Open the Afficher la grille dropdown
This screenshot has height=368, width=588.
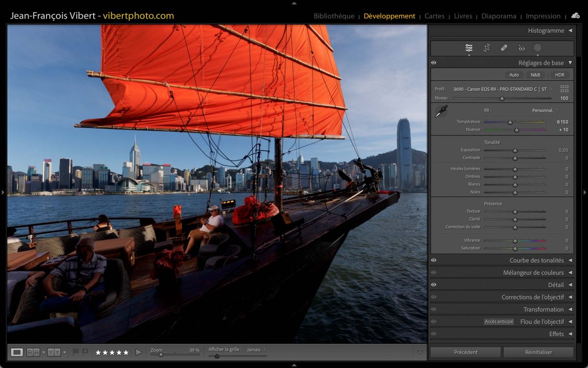click(256, 350)
